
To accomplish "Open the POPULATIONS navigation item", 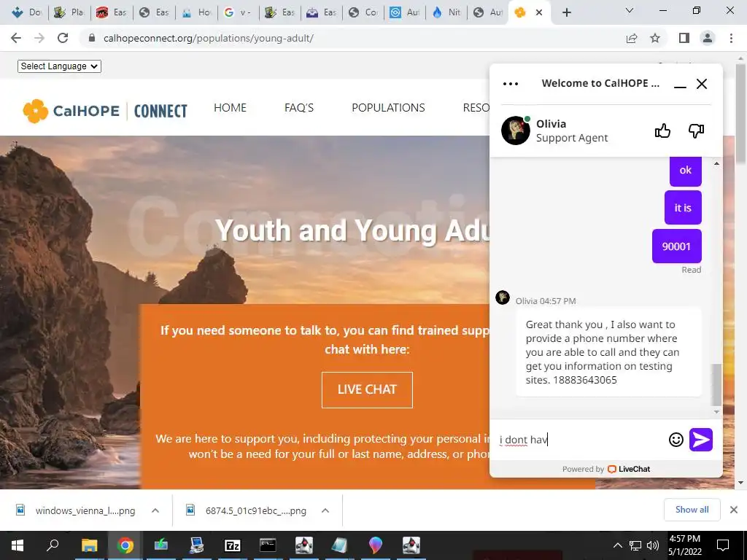I will click(388, 108).
